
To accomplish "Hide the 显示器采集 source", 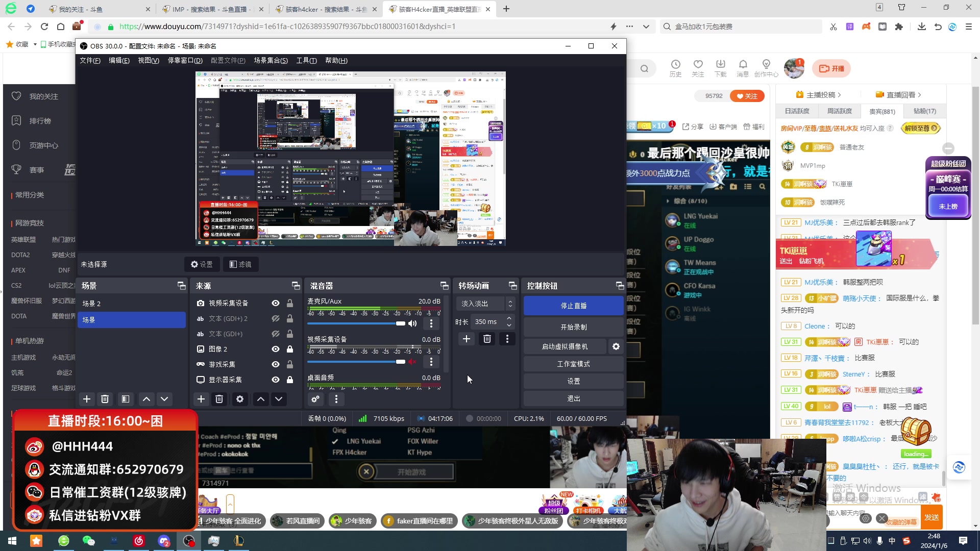I will (x=276, y=380).
